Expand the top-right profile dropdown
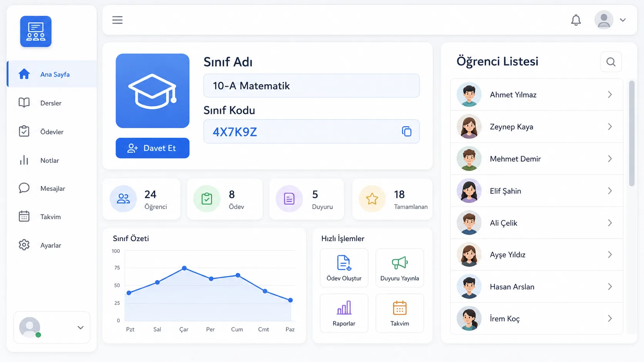 (x=623, y=20)
